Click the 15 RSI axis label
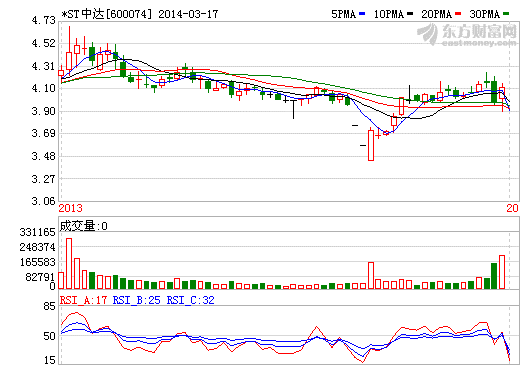The image size is (520, 365). click(x=49, y=360)
